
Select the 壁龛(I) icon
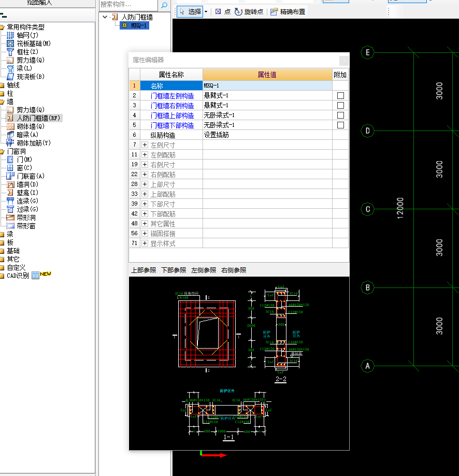tap(10, 193)
